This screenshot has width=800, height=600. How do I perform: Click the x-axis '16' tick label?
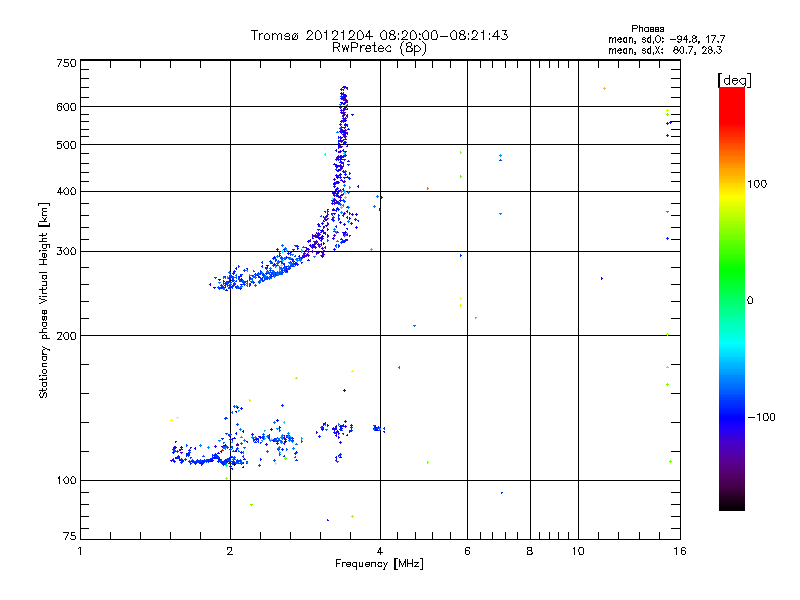click(x=680, y=551)
